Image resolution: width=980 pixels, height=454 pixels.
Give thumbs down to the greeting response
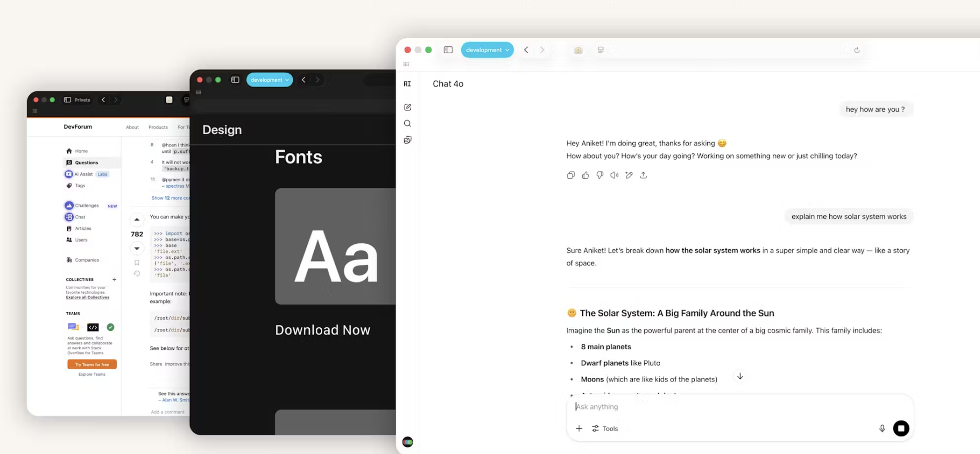coord(600,175)
